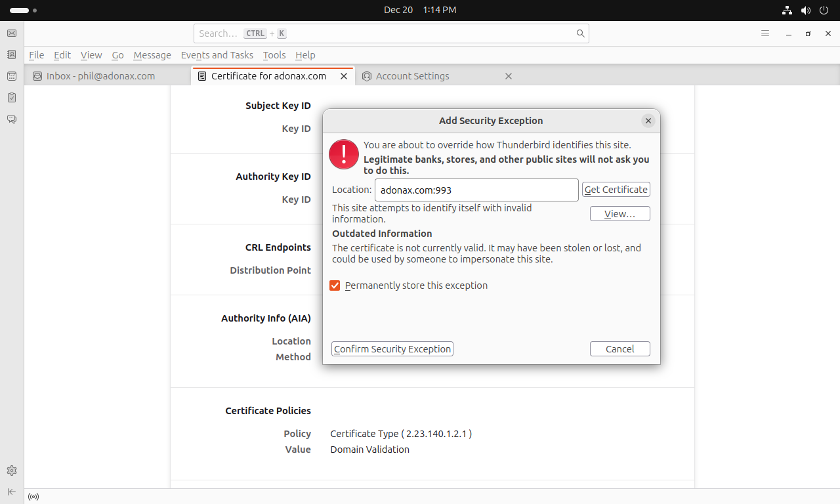Open the Chat sidebar icon
This screenshot has height=504, width=840.
tap(12, 119)
